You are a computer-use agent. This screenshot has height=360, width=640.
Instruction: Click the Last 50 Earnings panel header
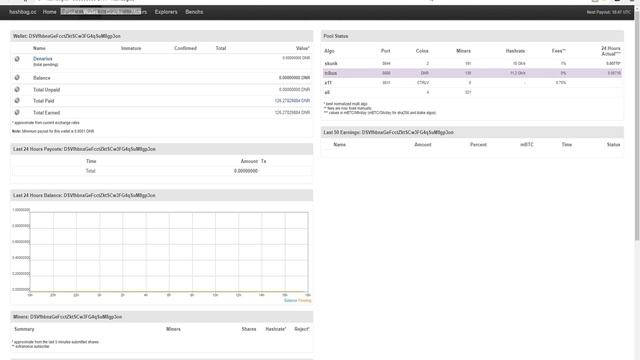coord(472,132)
